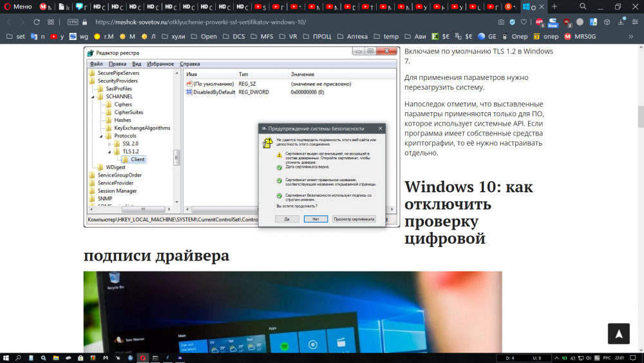Open the set bookmarks folder
This screenshot has width=644, height=363.
tap(15, 37)
